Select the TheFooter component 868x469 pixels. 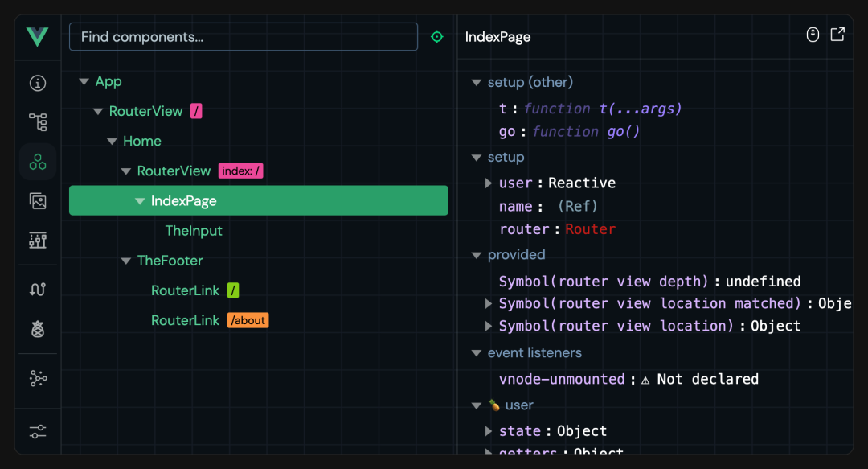[170, 261]
